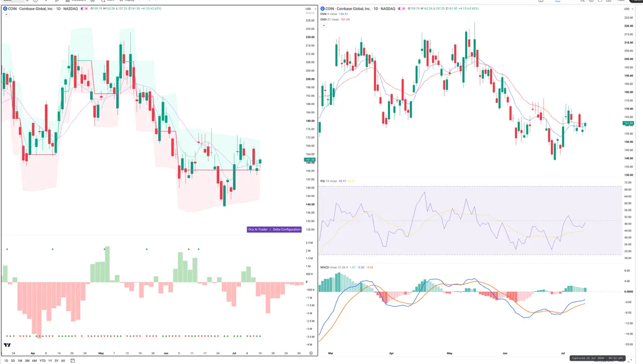This screenshot has height=364, width=643.
Task: Click the Coinbase logo icon in right chart title
Action: pyautogui.click(x=323, y=9)
